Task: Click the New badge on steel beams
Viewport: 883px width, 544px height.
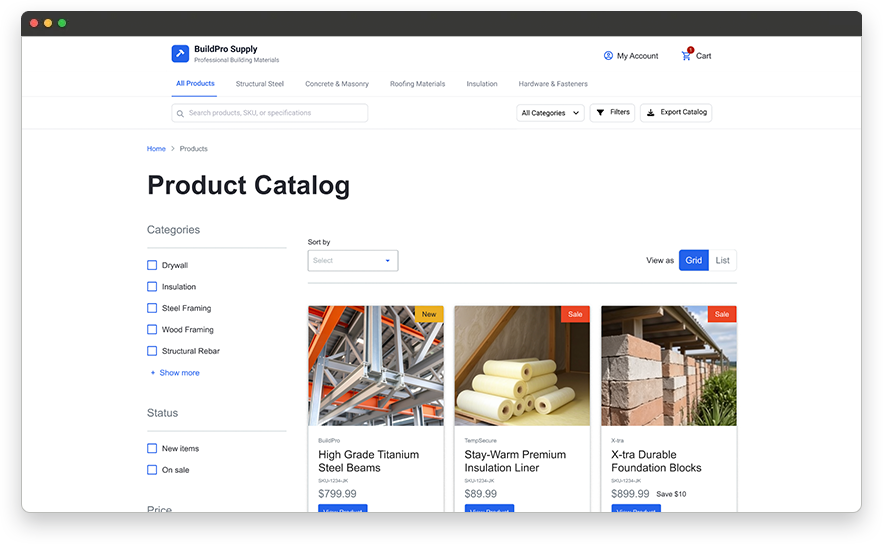Action: coord(429,314)
